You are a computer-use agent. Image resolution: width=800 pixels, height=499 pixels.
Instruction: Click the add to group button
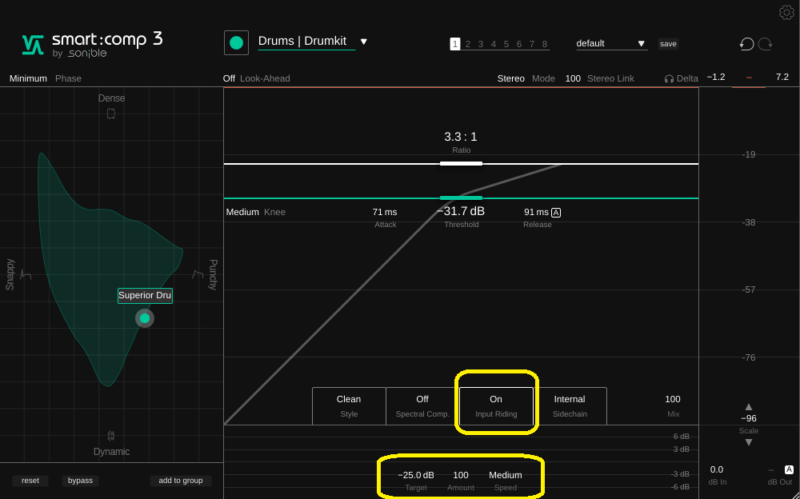pyautogui.click(x=181, y=481)
